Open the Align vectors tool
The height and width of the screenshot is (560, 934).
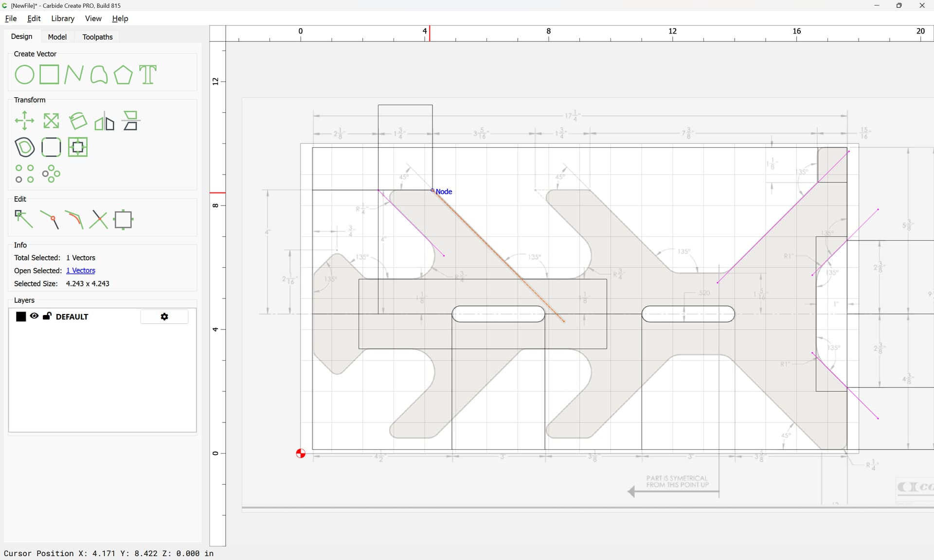pyautogui.click(x=131, y=121)
